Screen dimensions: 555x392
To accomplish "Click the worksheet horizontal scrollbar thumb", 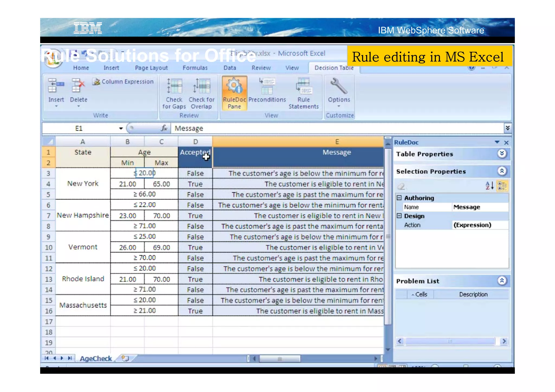I will pos(280,359).
